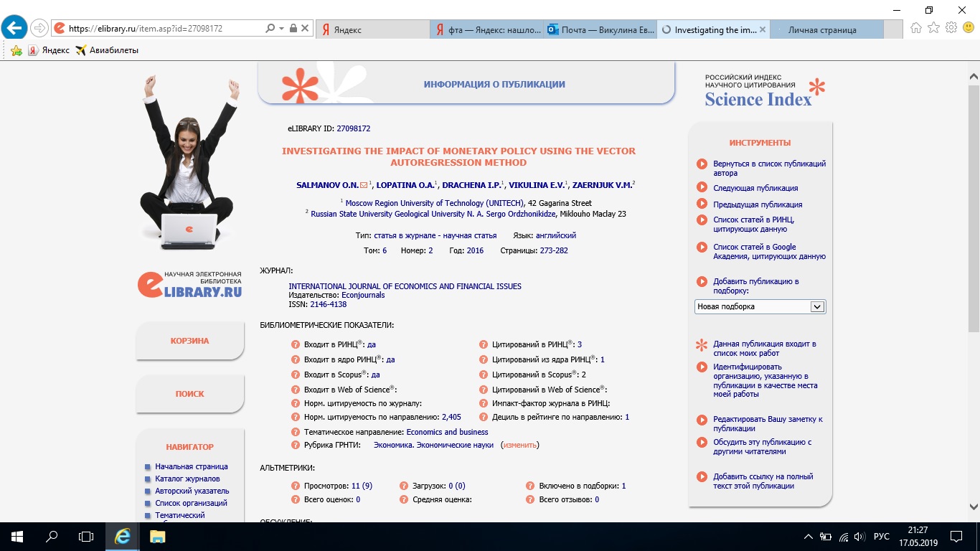
Task: Click the eLIBRARY.RU logo
Action: 190,283
